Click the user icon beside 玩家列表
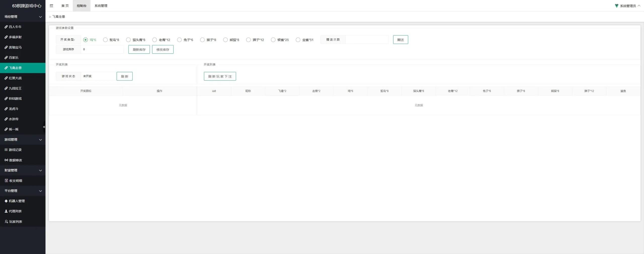Screen dimensions: 644x254 click(6, 222)
